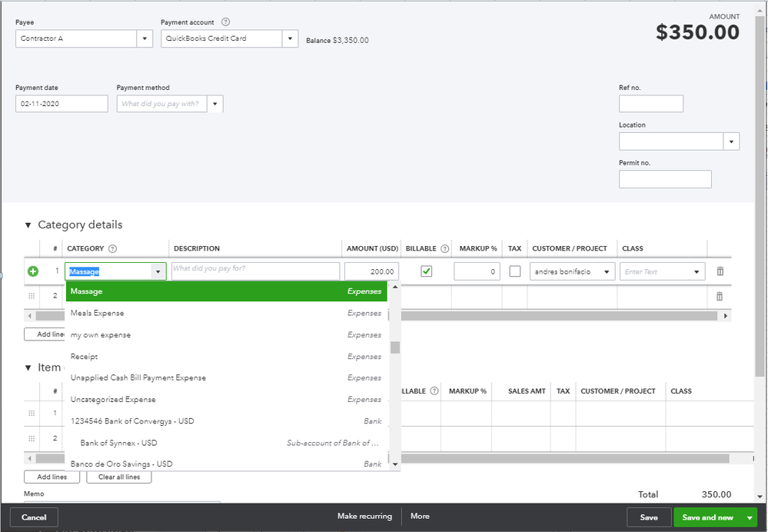Viewport: 768px width, 532px height.
Task: Delete category line 1 with trash icon
Action: click(x=720, y=271)
